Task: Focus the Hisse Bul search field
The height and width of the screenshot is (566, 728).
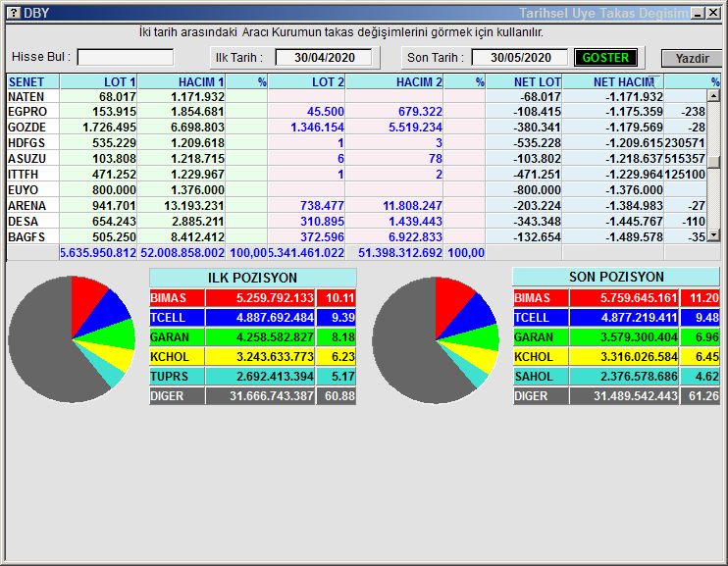Action: point(126,58)
